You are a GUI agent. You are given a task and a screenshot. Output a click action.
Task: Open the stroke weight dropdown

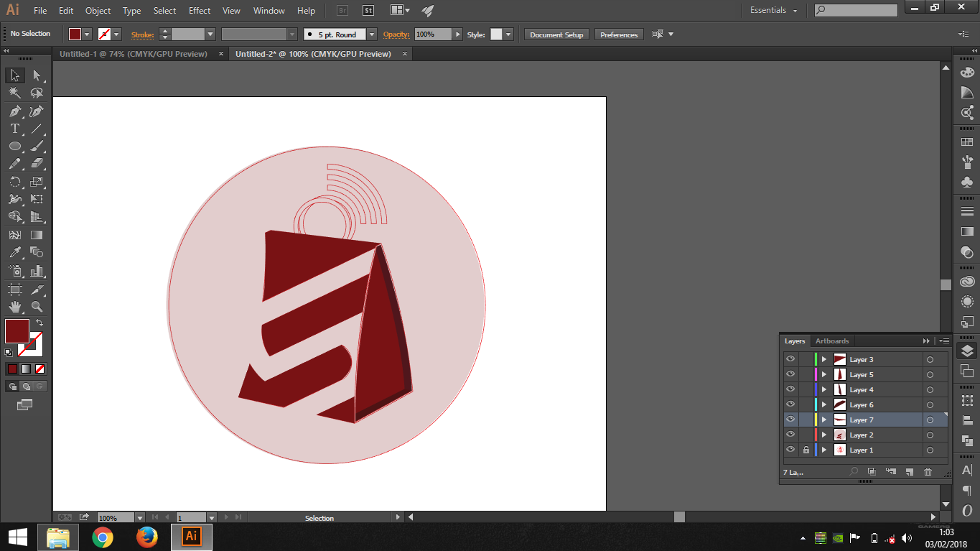click(x=210, y=34)
